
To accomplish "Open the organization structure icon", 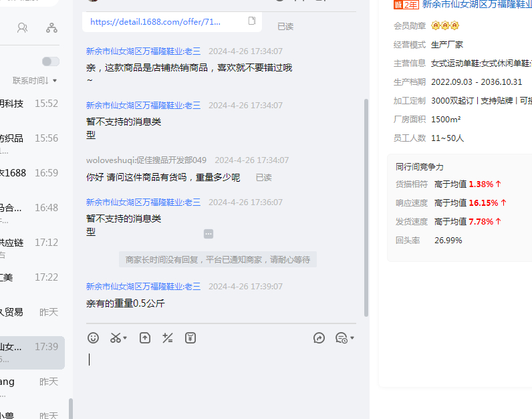I will (51, 27).
